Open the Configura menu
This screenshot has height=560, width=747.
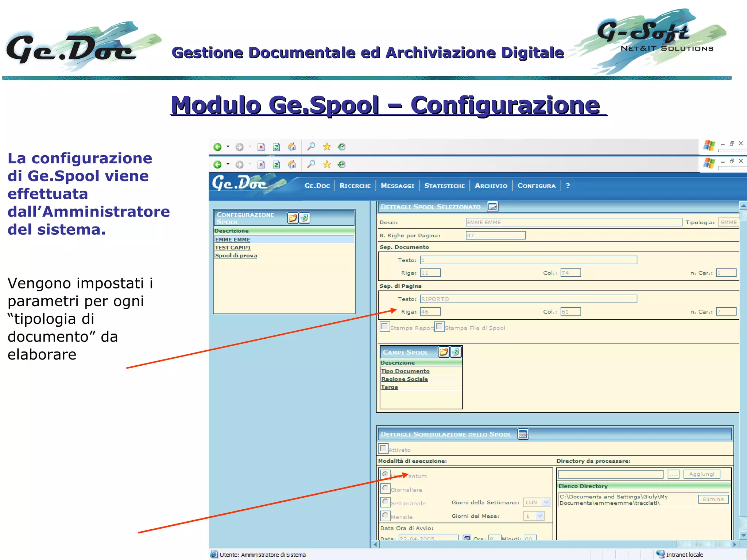coord(537,186)
